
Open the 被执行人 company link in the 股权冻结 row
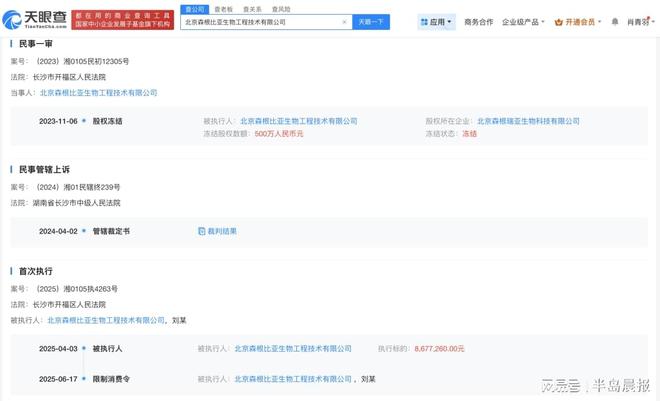pyautogui.click(x=298, y=121)
